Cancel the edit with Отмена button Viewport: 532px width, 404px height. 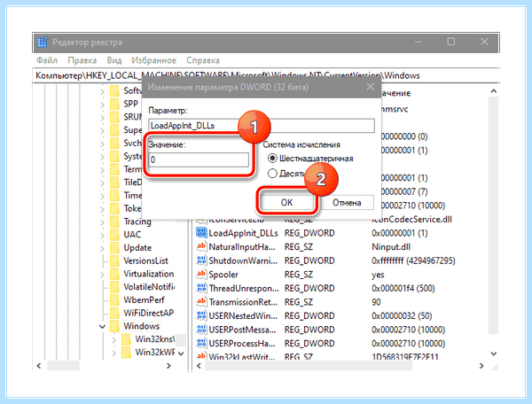[347, 202]
